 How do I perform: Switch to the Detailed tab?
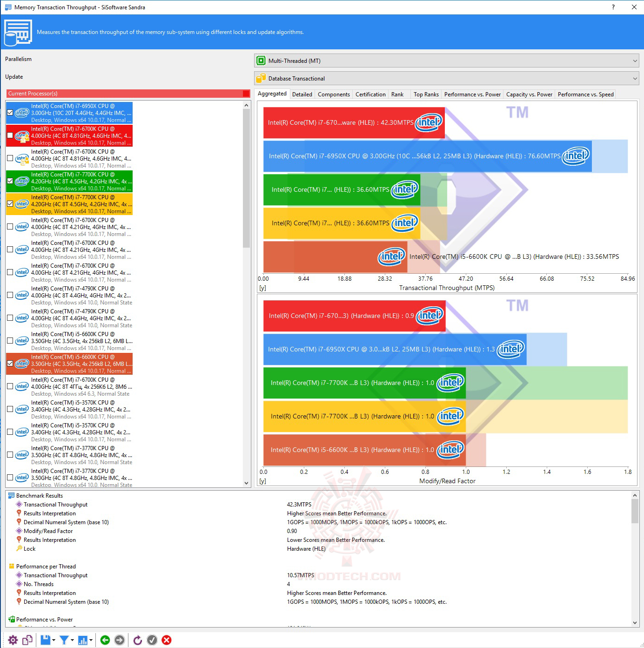(x=302, y=94)
